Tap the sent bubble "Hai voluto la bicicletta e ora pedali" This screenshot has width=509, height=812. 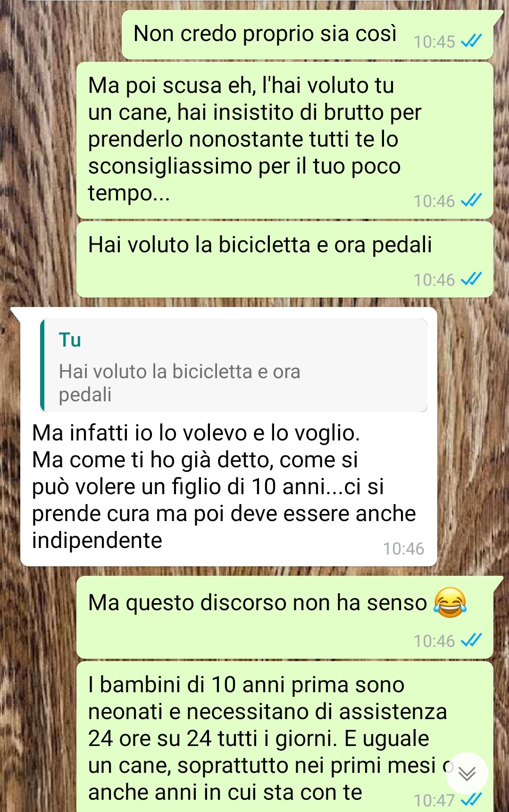click(x=285, y=259)
